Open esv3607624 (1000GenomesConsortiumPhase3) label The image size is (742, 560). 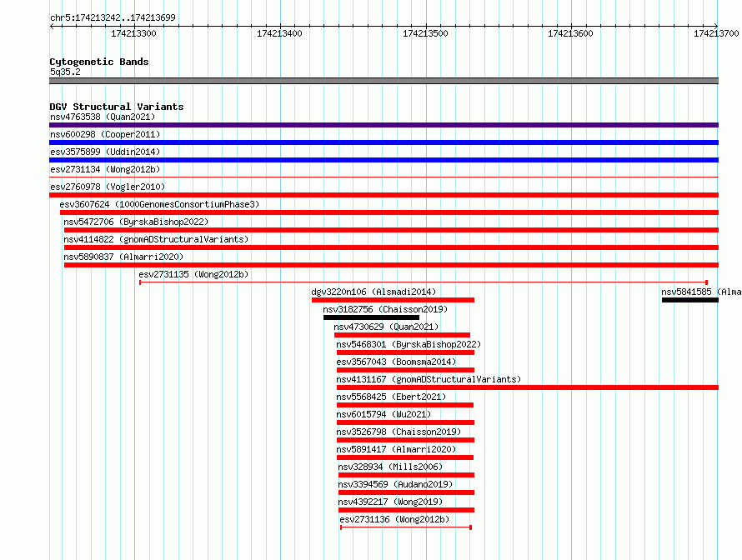159,204
